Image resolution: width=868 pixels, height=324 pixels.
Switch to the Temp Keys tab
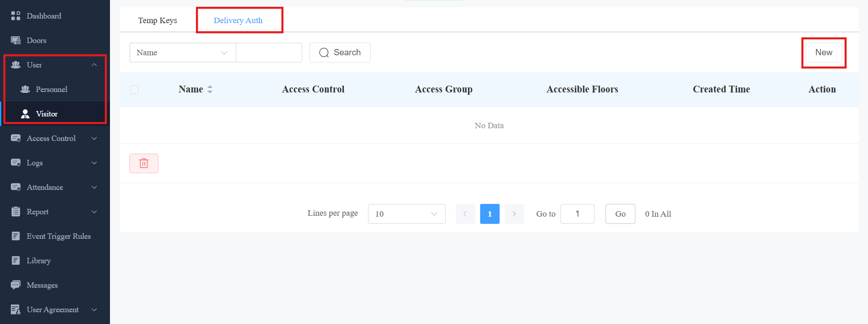(x=157, y=20)
